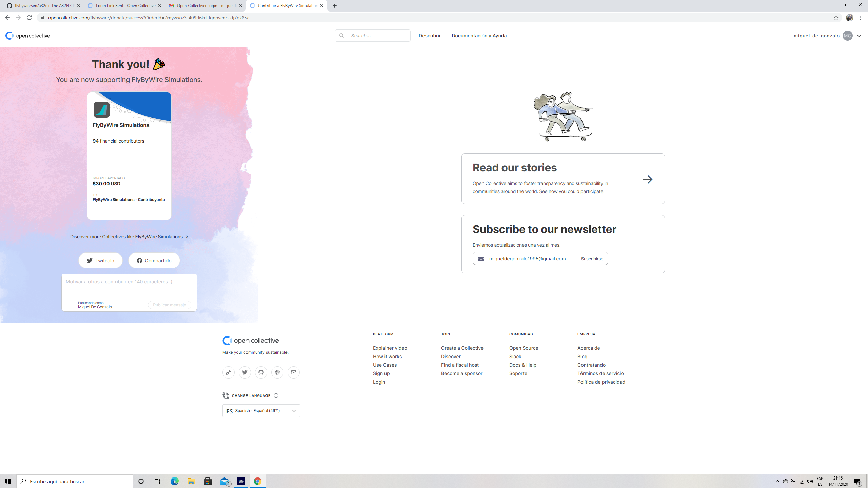Screen dimensions: 868x488
Task: Bookmark this page with the star icon
Action: pos(836,18)
